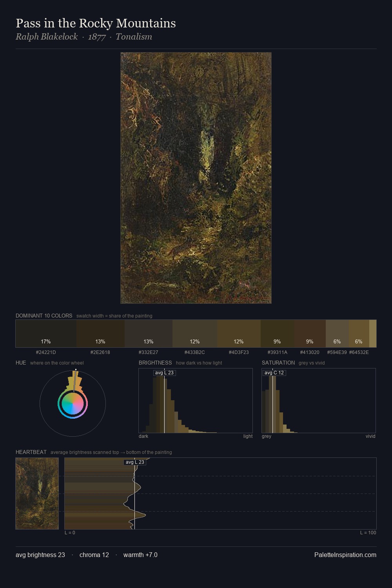Click the hex label '#39311A'
This screenshot has height=588, width=392.
278,352
